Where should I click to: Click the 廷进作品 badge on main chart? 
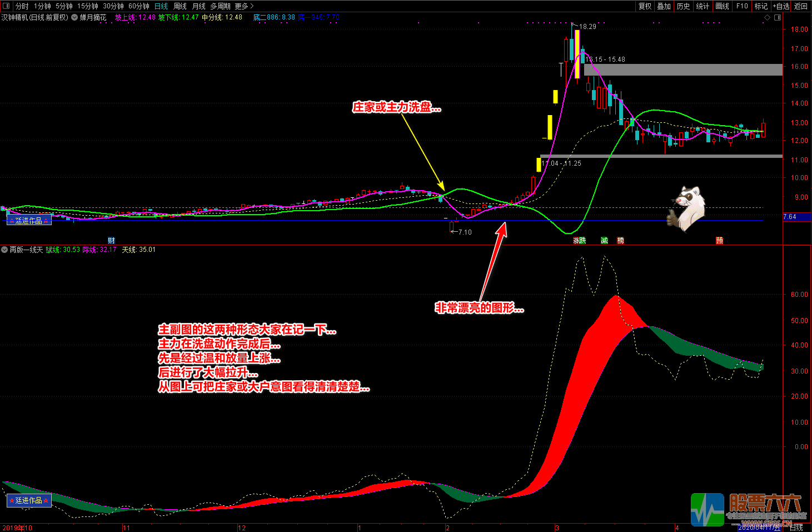point(29,221)
